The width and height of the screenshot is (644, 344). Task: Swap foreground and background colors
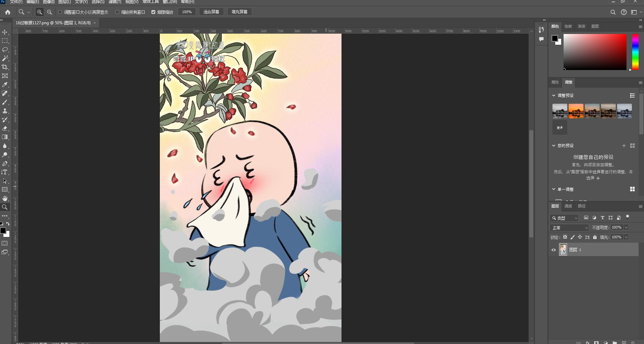8,224
